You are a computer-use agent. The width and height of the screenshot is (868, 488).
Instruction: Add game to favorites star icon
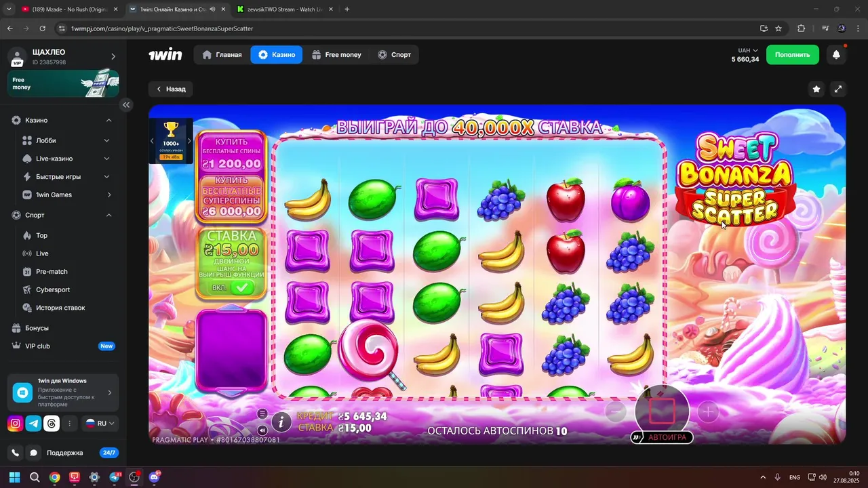(x=816, y=89)
